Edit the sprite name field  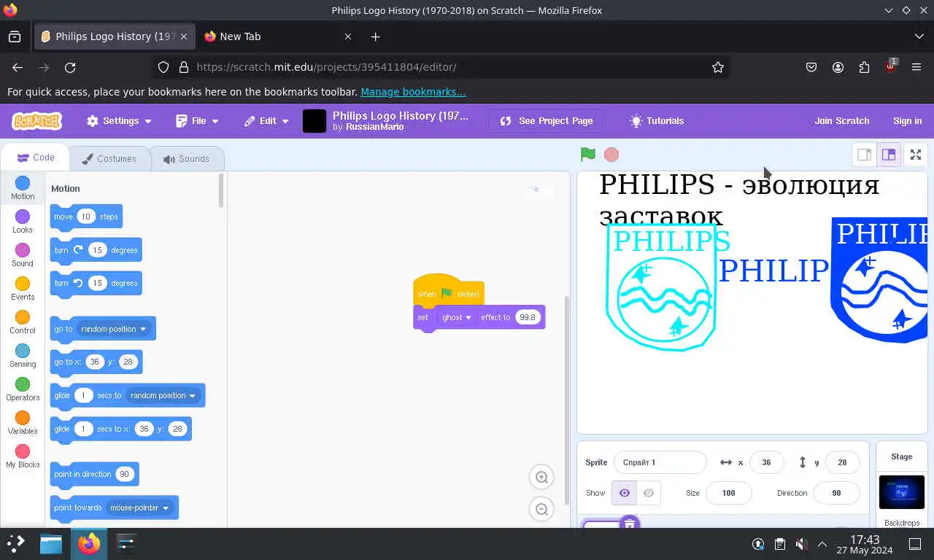coord(660,462)
